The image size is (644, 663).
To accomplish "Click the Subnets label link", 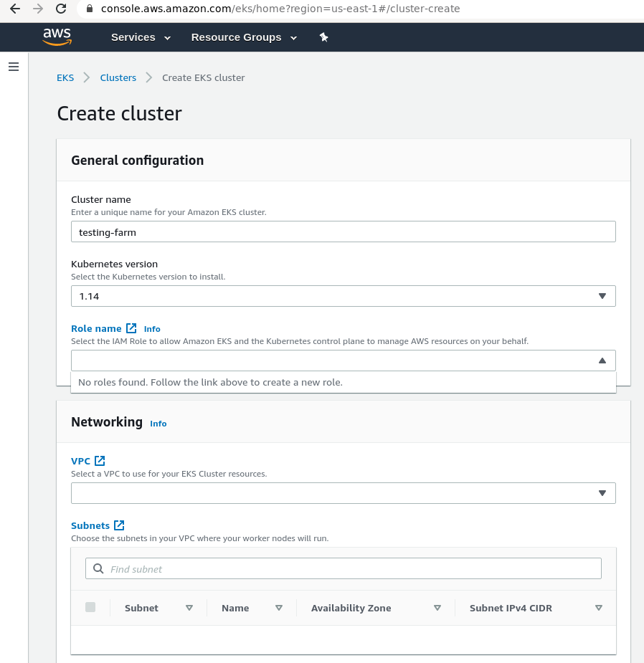I will [90, 525].
